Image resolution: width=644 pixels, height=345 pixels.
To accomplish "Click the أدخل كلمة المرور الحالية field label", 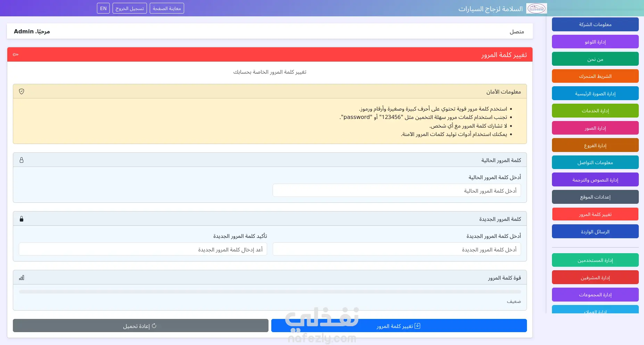I will pos(495,177).
